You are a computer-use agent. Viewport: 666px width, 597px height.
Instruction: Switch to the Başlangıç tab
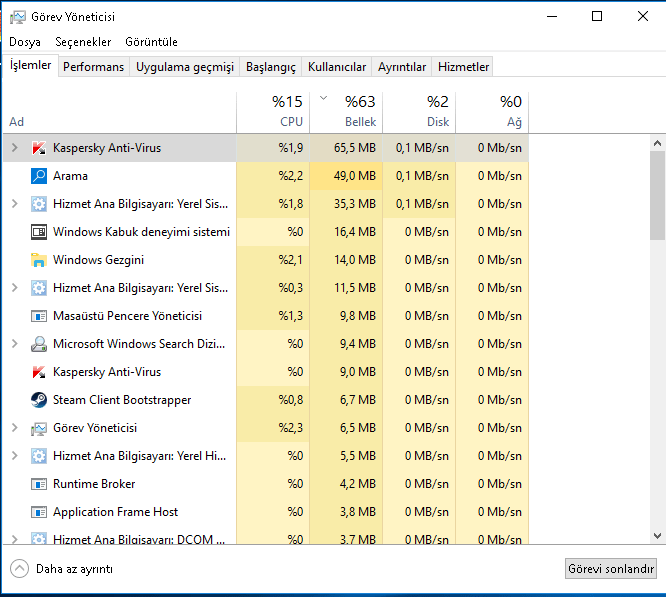pos(271,67)
